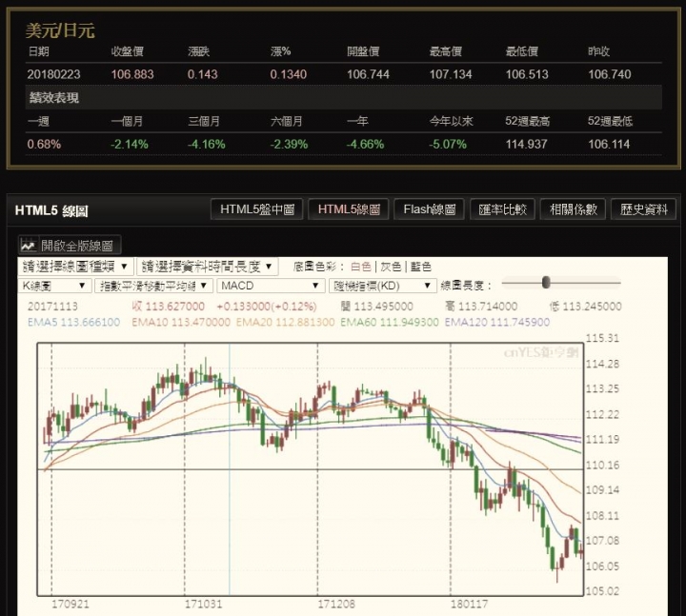Open the 匯率比較 page
This screenshot has width=686, height=616.
[503, 209]
